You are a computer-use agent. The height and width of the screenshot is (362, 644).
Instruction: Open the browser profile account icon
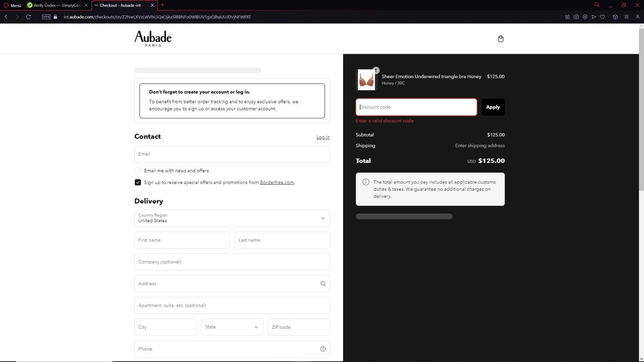point(638,17)
